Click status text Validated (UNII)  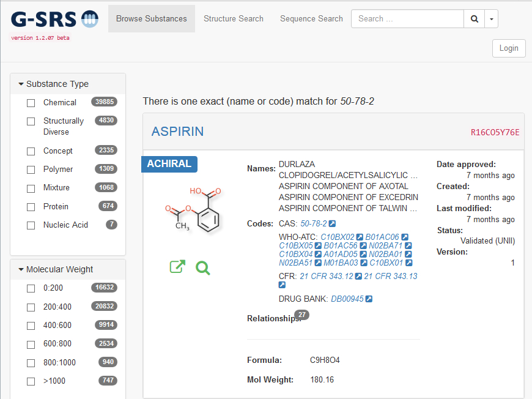(487, 241)
